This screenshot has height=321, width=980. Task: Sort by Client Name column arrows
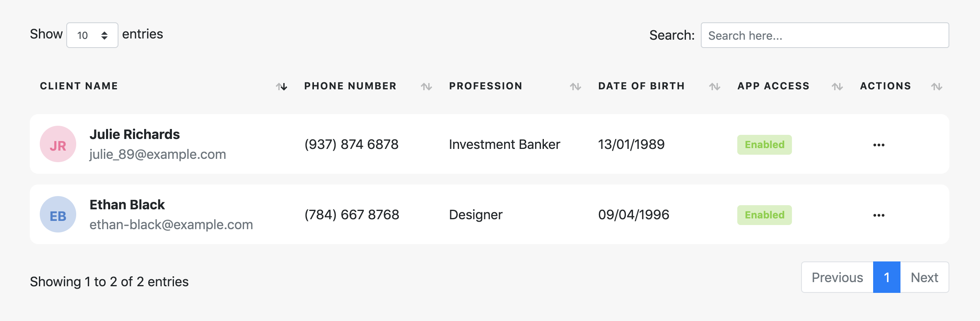tap(282, 86)
